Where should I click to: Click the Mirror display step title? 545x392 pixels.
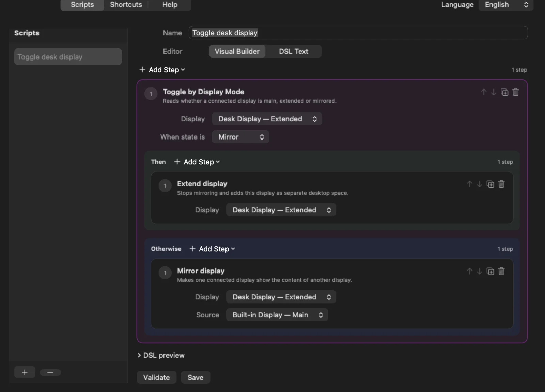(x=201, y=271)
